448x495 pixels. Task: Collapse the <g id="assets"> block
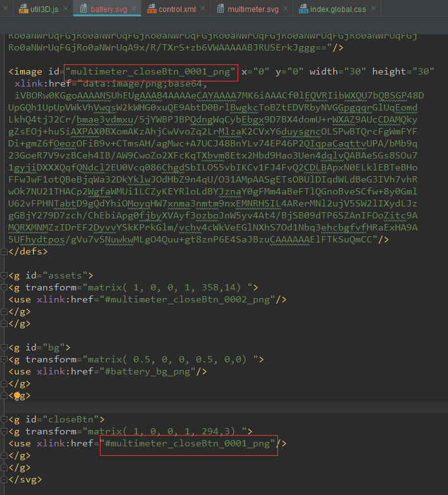click(4, 275)
